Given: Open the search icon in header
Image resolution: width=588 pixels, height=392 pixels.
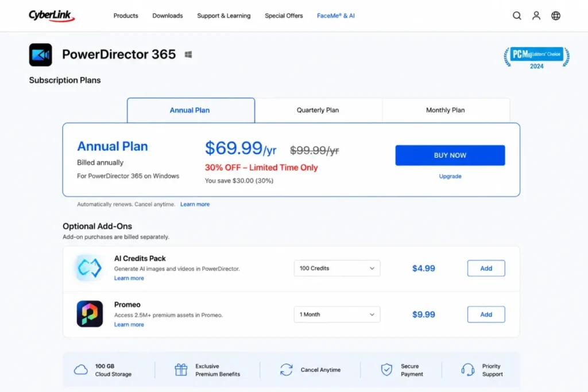Looking at the screenshot, I should (x=517, y=15).
